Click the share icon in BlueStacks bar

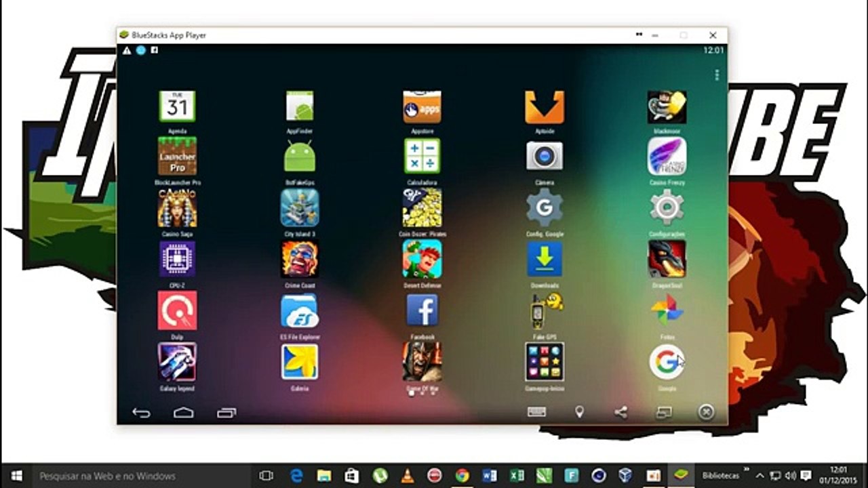tap(620, 412)
